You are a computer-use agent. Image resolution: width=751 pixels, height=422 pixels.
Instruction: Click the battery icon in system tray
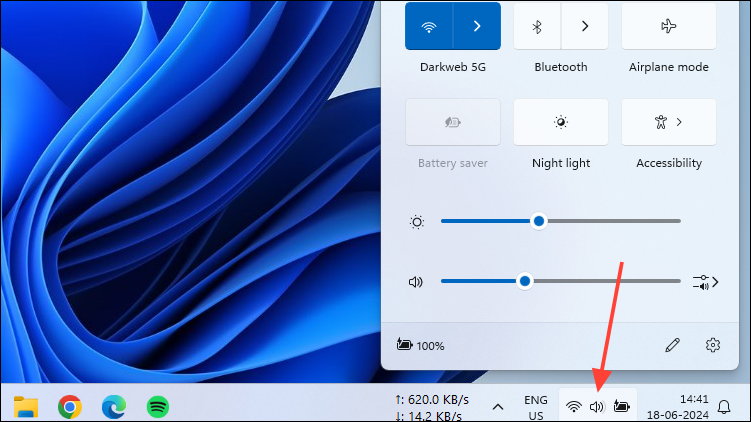(621, 407)
